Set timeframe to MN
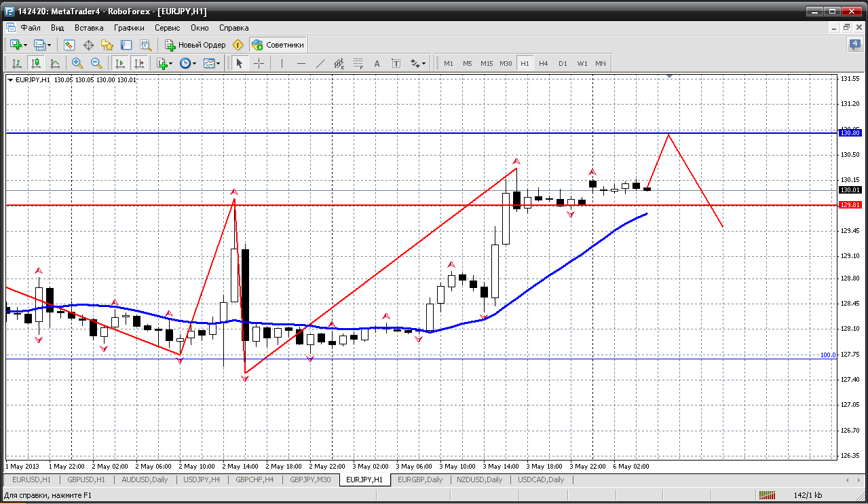 601,63
